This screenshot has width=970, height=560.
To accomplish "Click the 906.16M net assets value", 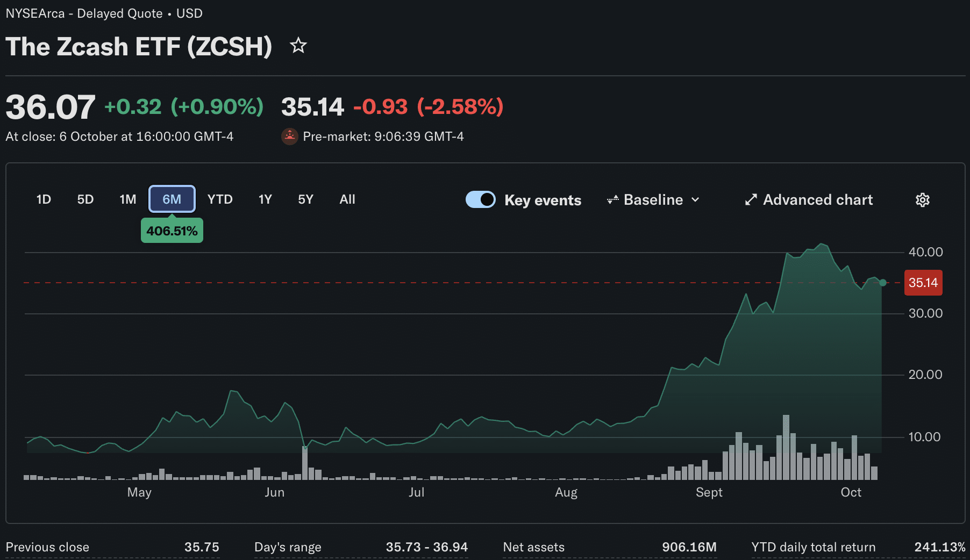I will point(689,547).
